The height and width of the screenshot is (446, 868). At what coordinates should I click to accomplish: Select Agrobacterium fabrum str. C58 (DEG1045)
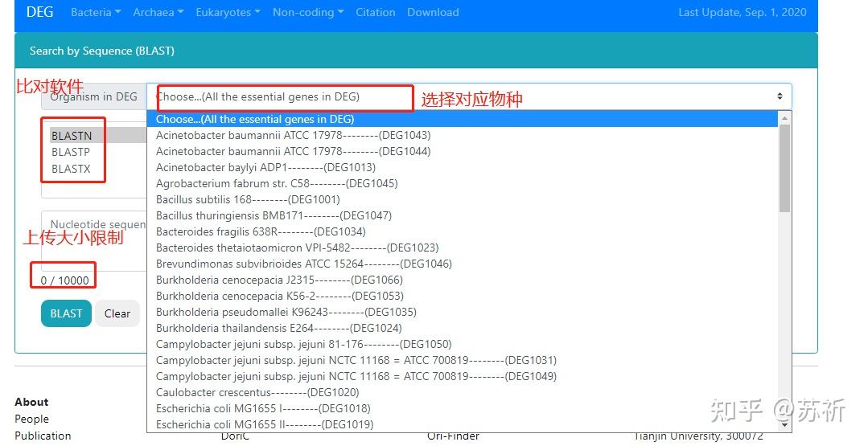463,183
